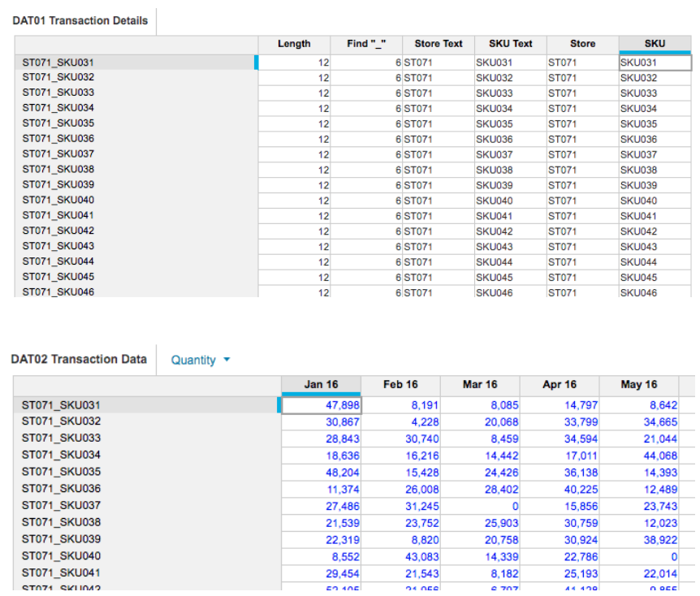
Task: Select the Find "_" column header
Action: point(365,44)
